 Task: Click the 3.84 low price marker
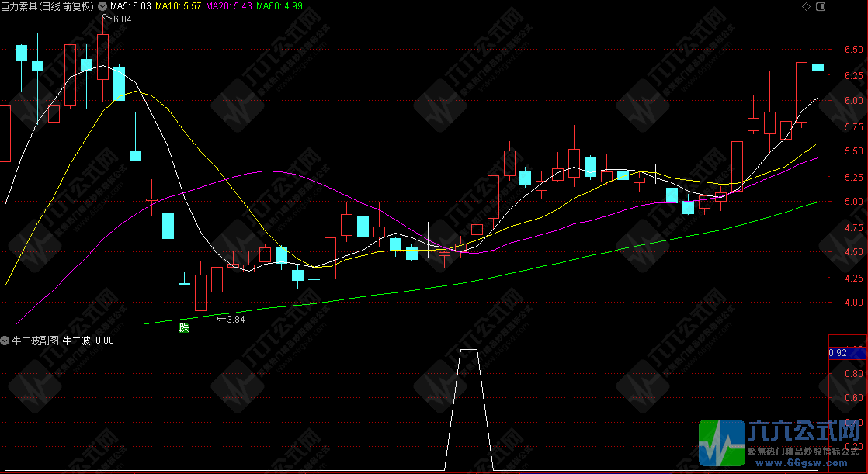(234, 319)
